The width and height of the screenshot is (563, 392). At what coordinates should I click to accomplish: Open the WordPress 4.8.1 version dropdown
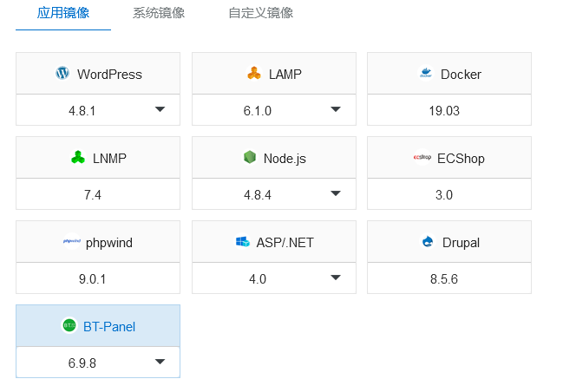(x=160, y=109)
